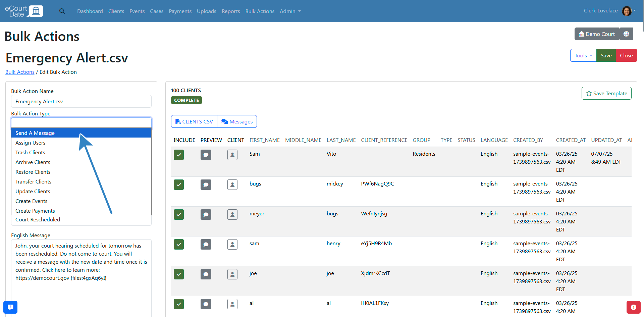Preview message for meyer bugs row
The height and width of the screenshot is (317, 644).
tap(206, 214)
